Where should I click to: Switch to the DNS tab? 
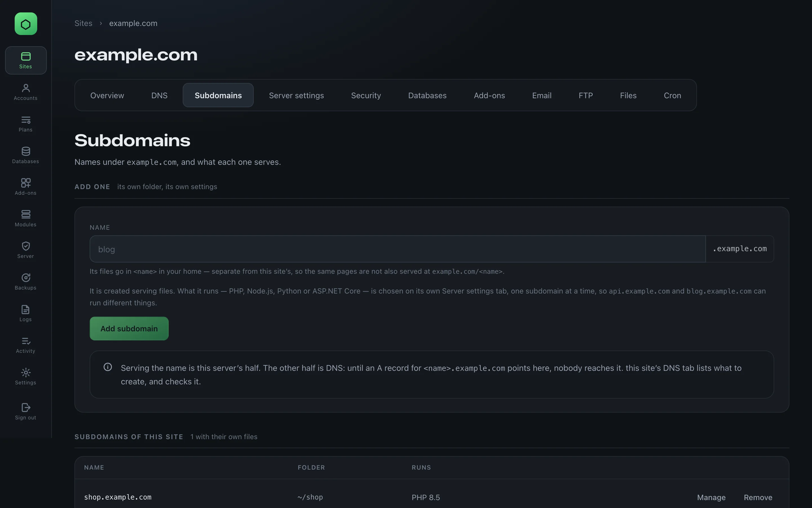pyautogui.click(x=159, y=95)
